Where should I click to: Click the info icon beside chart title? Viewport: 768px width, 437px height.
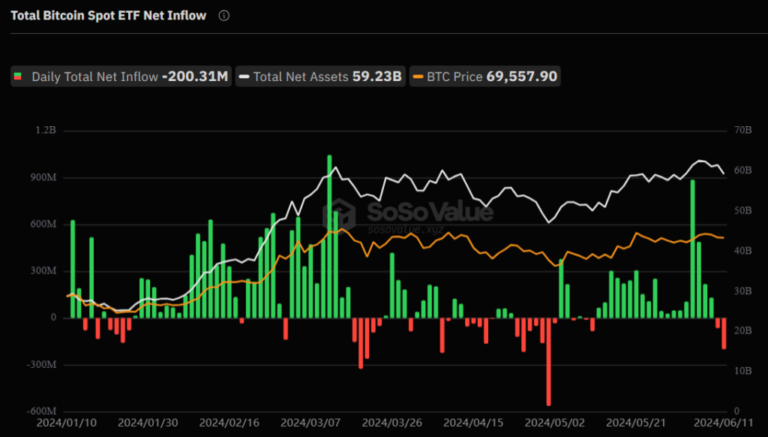[x=224, y=16]
